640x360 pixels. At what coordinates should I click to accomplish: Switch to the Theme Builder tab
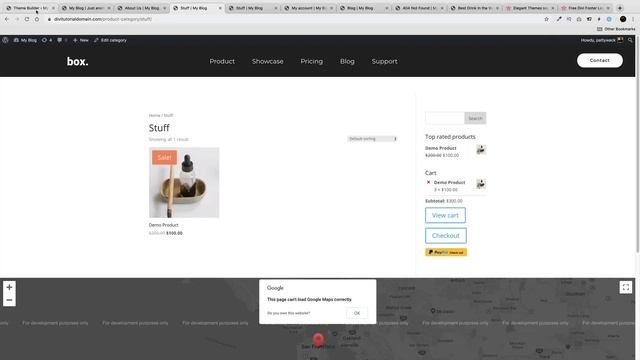tap(30, 8)
